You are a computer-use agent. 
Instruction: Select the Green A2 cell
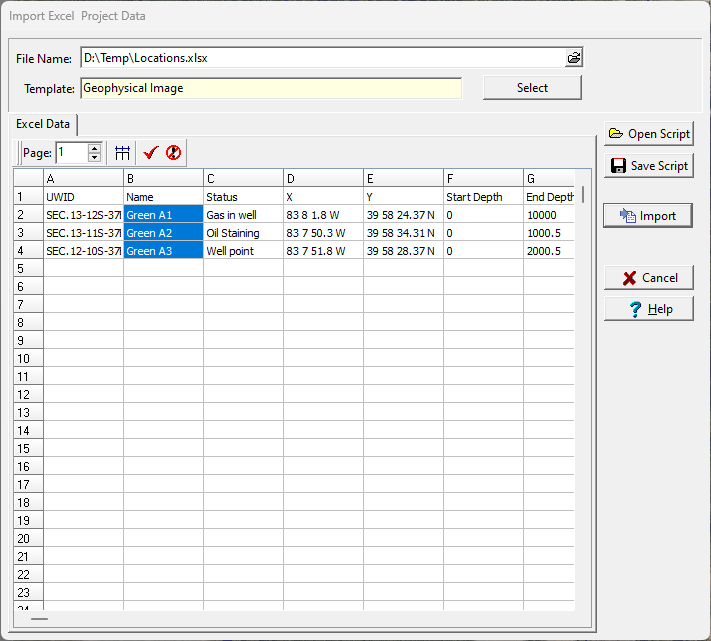(163, 233)
